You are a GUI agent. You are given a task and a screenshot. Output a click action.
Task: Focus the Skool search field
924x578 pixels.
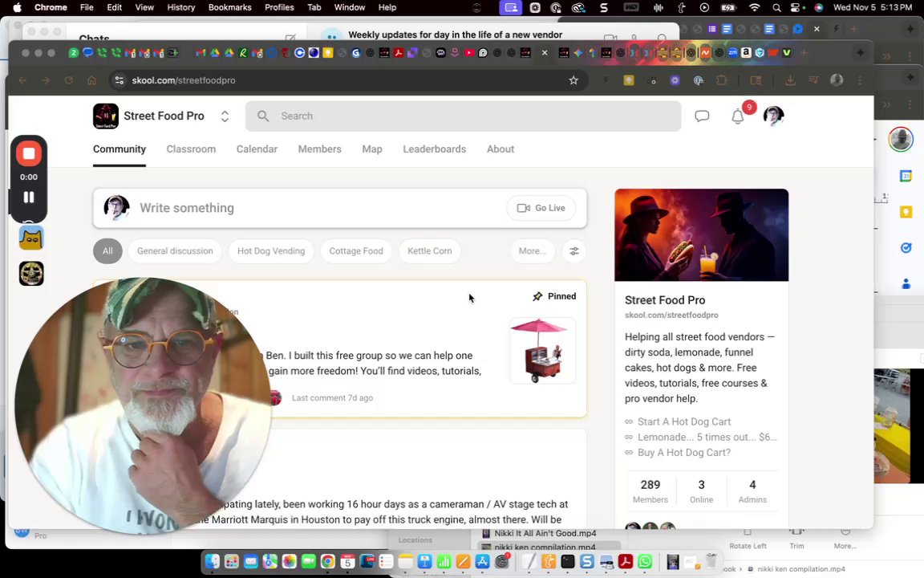pos(463,116)
